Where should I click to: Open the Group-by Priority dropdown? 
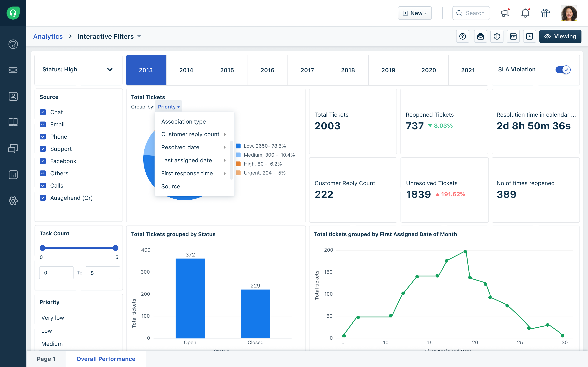click(168, 107)
